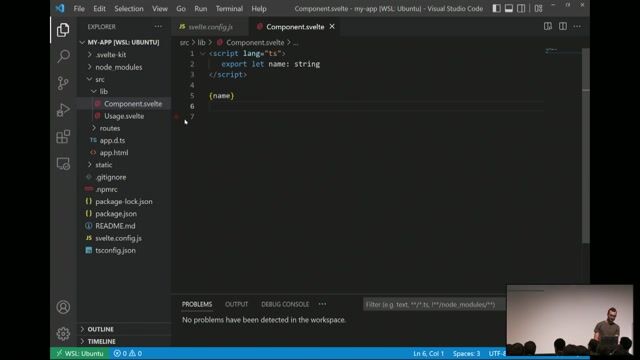Screen dimensions: 640x360
Task: Open .gitignore file
Action: pos(124,177)
